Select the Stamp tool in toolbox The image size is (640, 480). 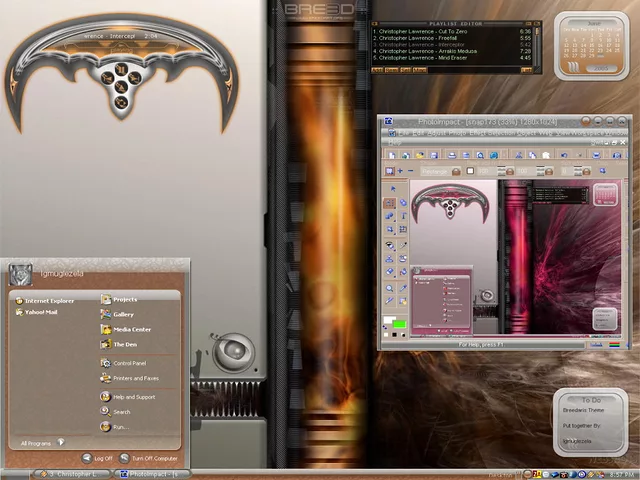click(390, 259)
